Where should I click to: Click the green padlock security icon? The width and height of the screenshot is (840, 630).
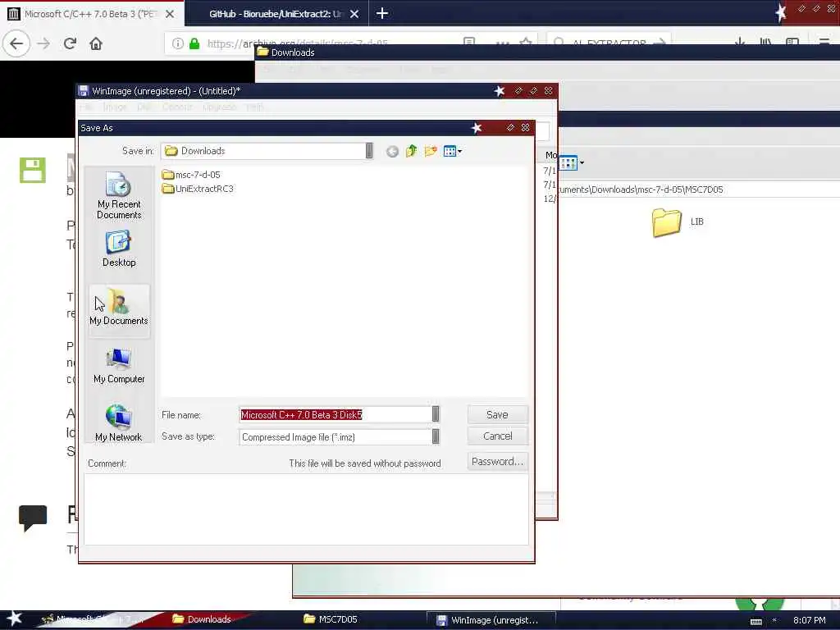[x=194, y=43]
